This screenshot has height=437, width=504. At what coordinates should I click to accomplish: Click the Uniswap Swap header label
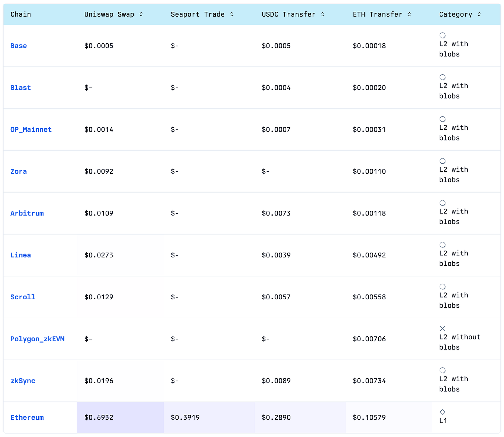109,14
